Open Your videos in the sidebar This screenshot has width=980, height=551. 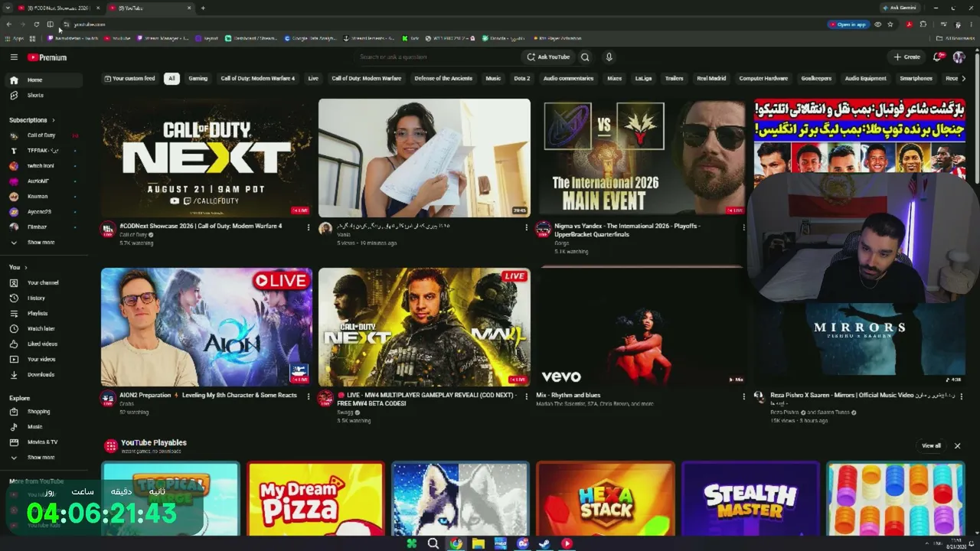point(43,359)
